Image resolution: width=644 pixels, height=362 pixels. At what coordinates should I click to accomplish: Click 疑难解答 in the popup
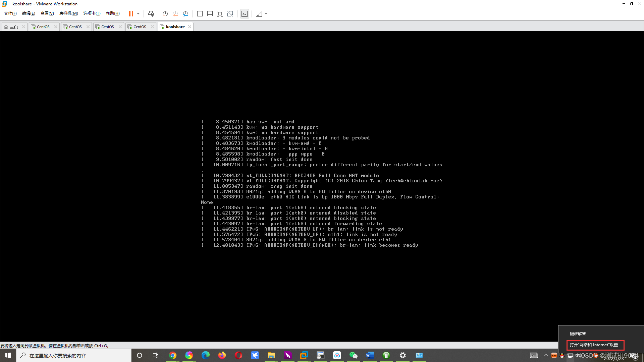[x=578, y=334]
